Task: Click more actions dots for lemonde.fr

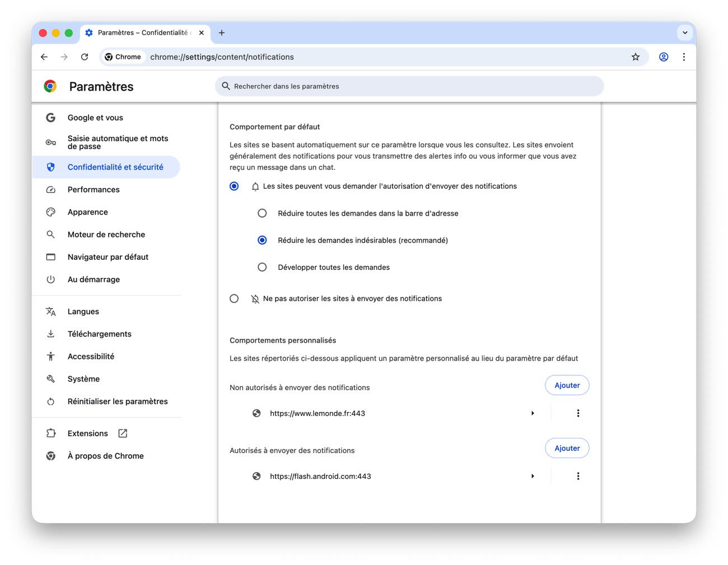Action: [x=578, y=413]
